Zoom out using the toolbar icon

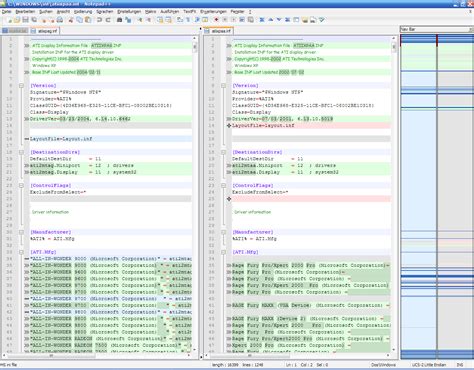(x=148, y=20)
